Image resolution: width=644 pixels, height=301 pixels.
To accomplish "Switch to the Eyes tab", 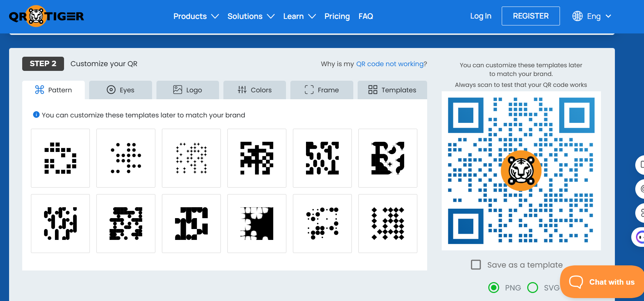I will (120, 90).
